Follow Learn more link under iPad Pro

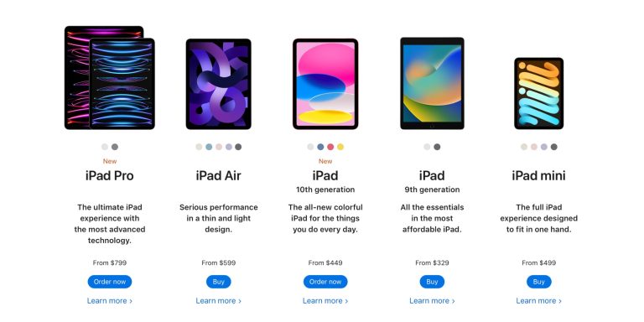click(110, 301)
